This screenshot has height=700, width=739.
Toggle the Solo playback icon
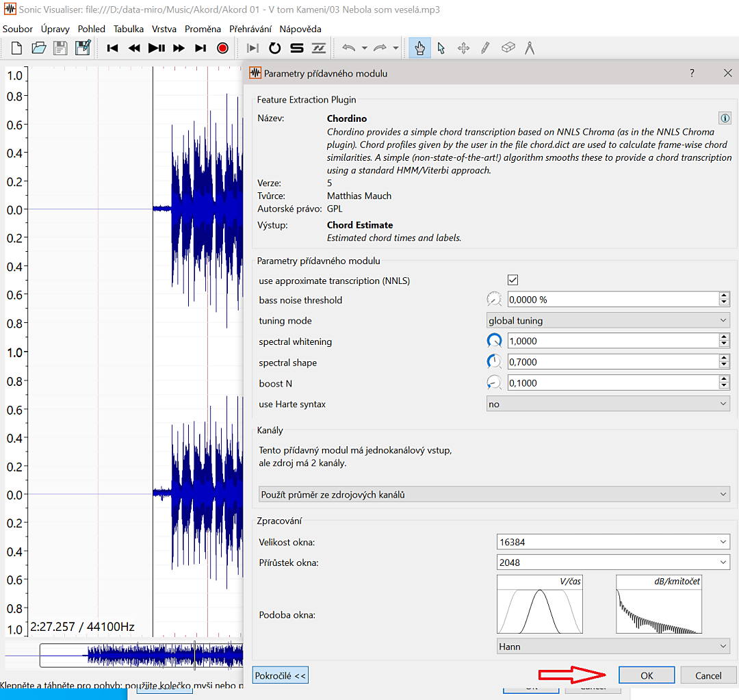[x=297, y=48]
